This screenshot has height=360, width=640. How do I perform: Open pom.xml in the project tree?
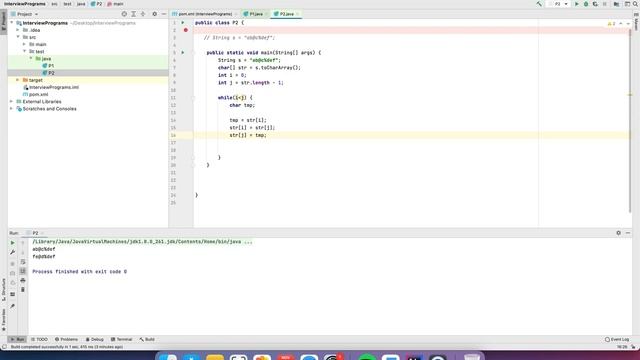click(x=36, y=94)
